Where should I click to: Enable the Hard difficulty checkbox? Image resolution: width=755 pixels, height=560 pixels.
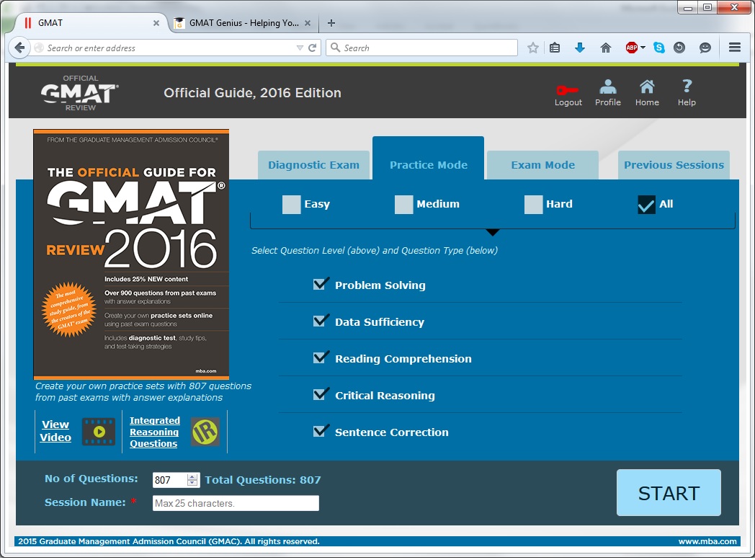coord(533,205)
